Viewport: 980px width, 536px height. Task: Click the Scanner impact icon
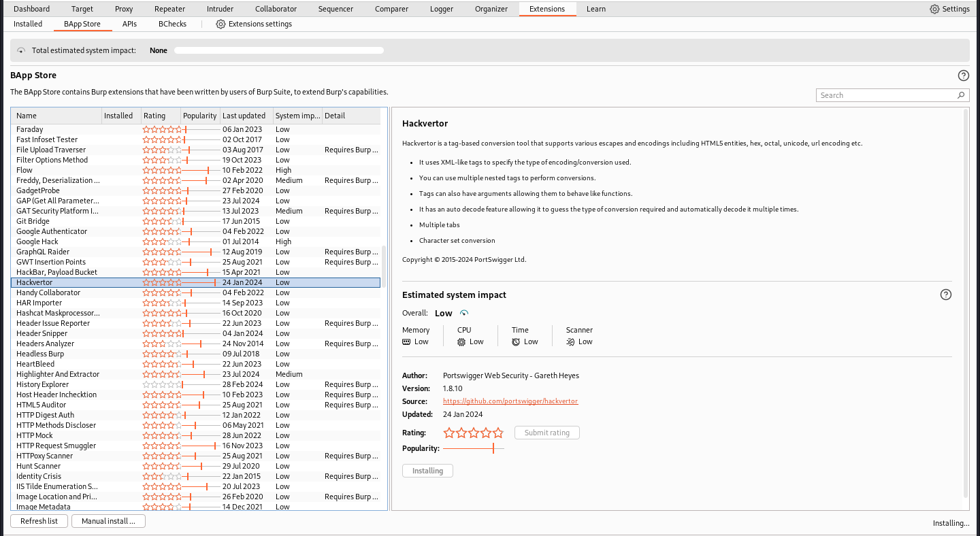pyautogui.click(x=570, y=341)
